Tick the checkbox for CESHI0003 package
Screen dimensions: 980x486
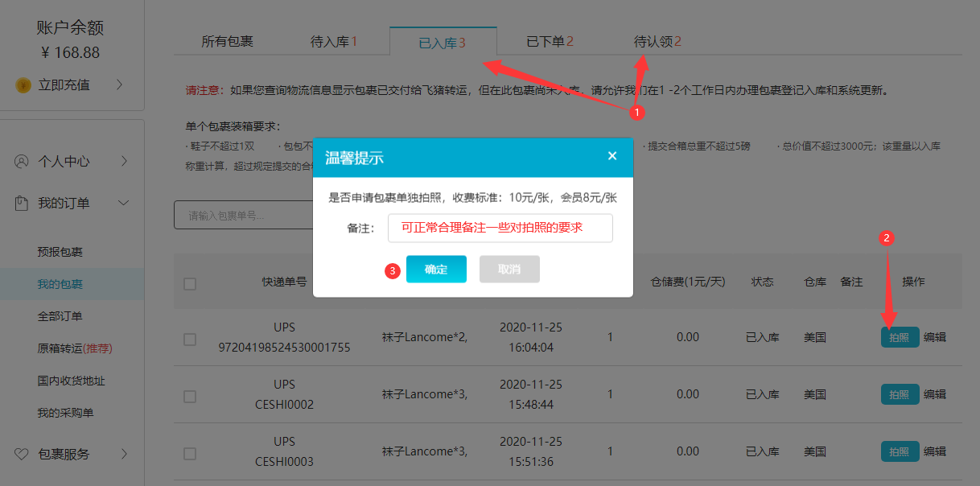click(190, 453)
